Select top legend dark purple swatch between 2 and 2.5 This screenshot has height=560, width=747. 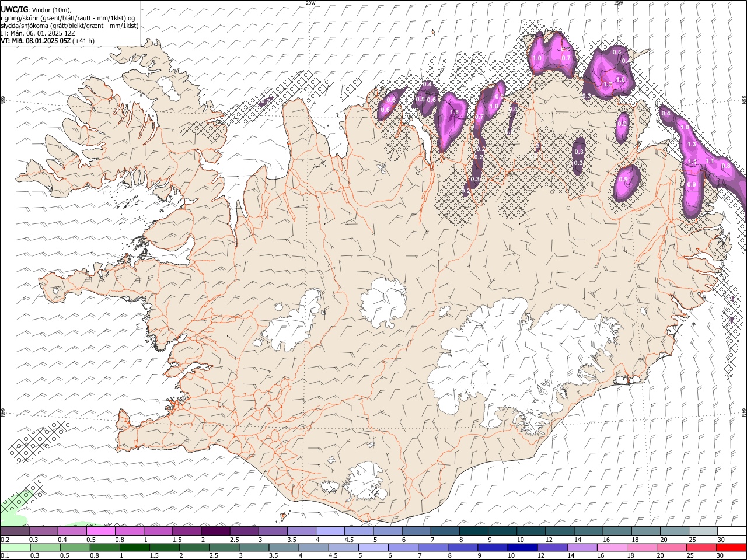click(215, 531)
